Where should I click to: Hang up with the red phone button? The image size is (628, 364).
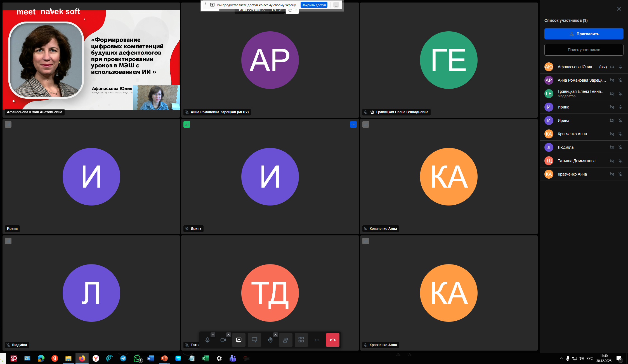tap(332, 340)
